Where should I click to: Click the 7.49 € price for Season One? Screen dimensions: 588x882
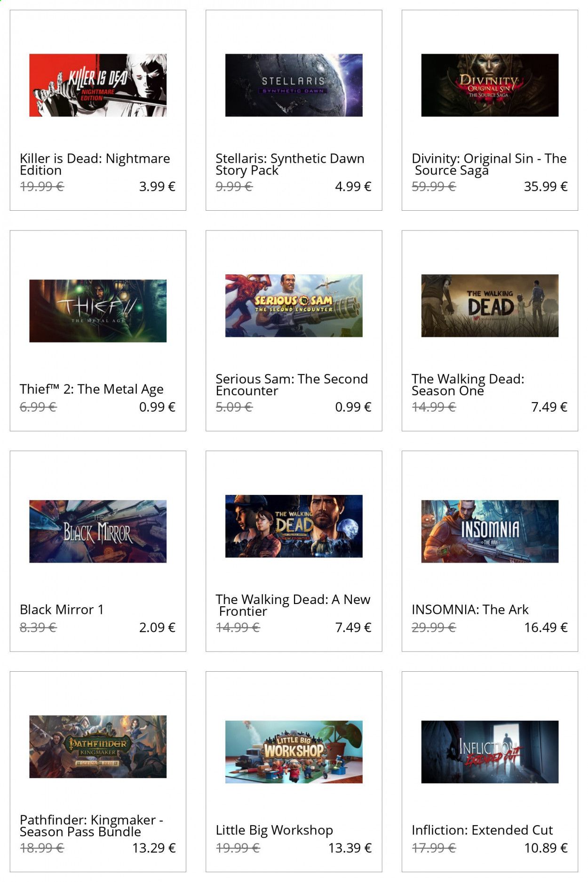coord(549,407)
